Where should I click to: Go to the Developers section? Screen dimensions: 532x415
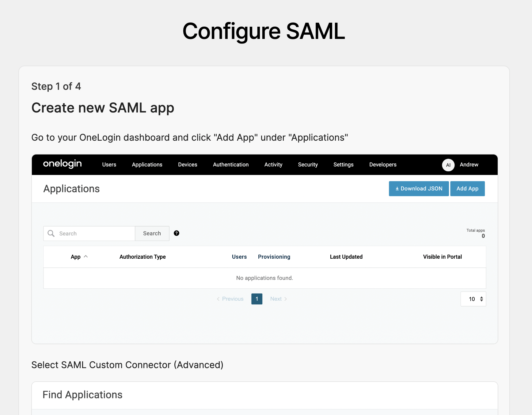pos(382,165)
